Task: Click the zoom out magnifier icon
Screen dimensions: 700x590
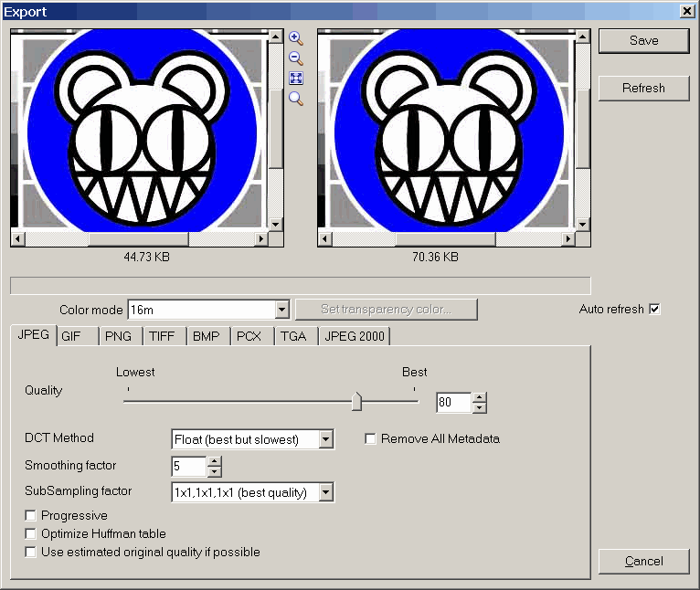Action: [295, 58]
